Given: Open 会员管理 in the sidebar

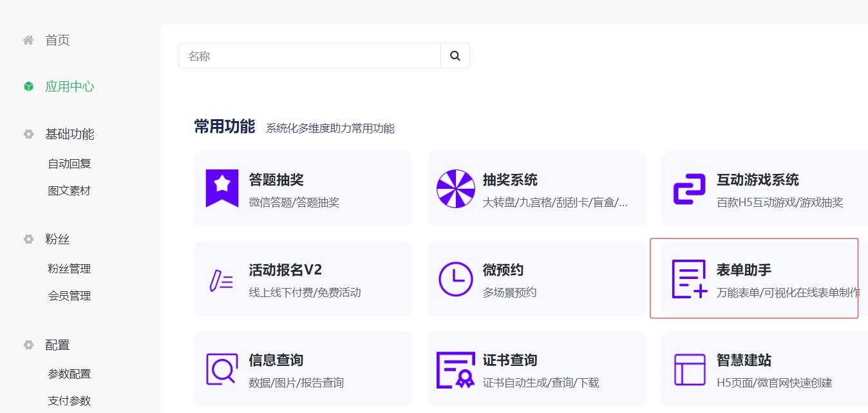Looking at the screenshot, I should pyautogui.click(x=70, y=296).
